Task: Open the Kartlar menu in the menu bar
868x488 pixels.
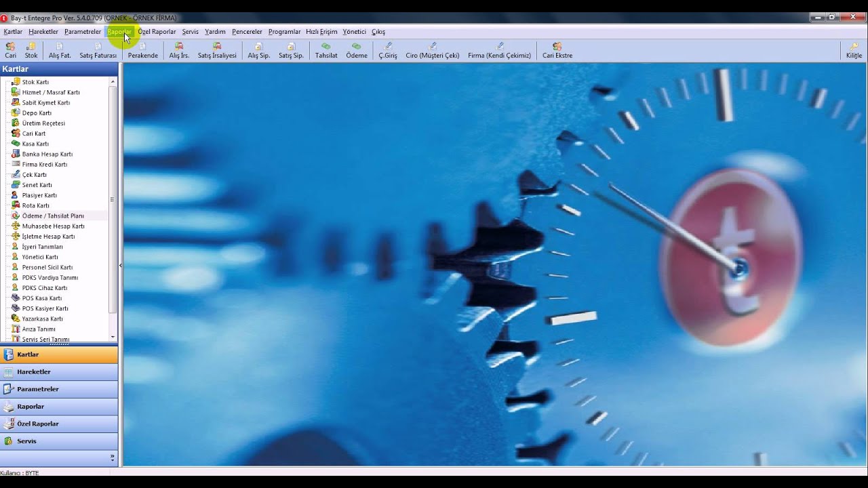Action: (13, 32)
